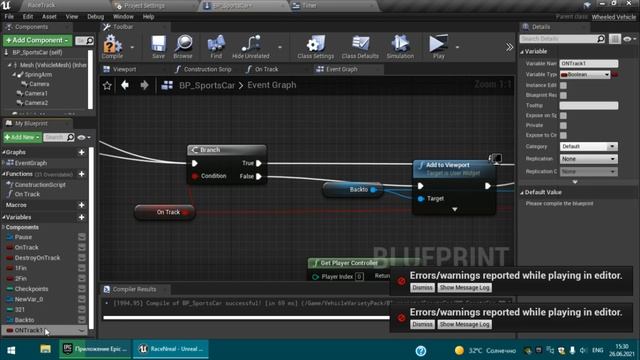
Task: Open Add Component dropdown
Action: [x=38, y=40]
